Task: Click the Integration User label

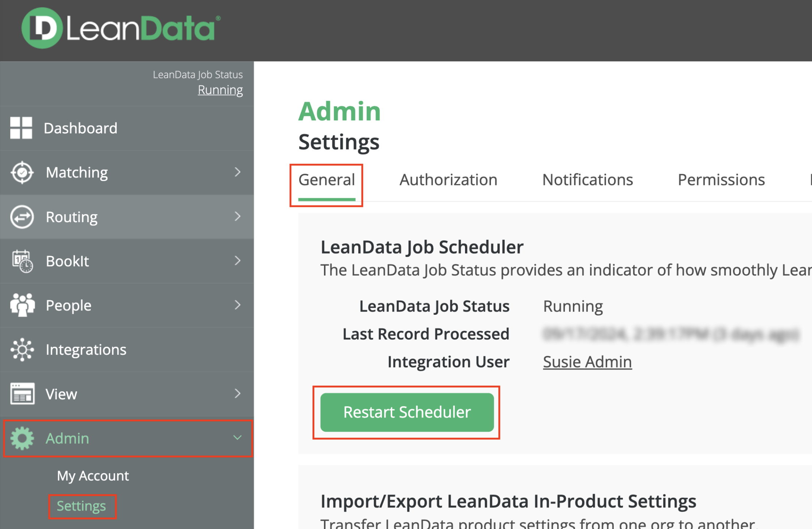Action: point(448,362)
